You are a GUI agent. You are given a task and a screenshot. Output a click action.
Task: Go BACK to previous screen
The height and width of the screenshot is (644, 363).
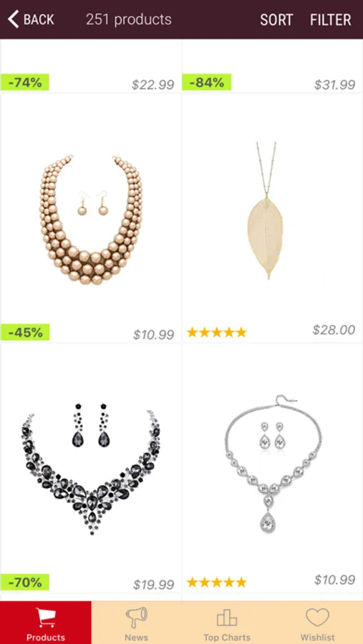(31, 19)
